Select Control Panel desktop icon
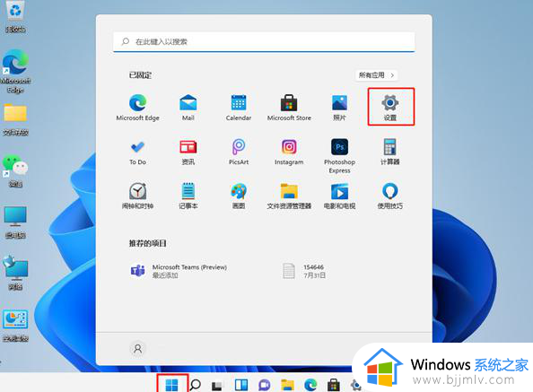The image size is (533, 392). 15,326
